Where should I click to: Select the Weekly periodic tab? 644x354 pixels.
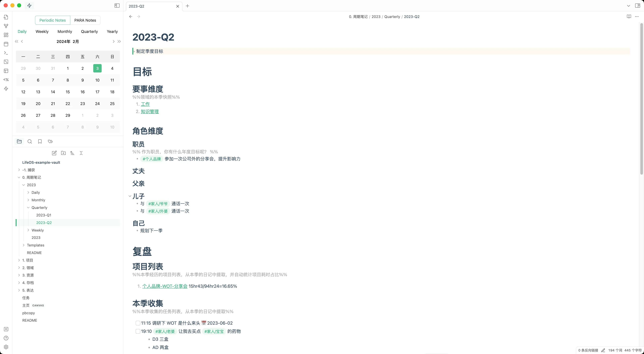click(42, 32)
